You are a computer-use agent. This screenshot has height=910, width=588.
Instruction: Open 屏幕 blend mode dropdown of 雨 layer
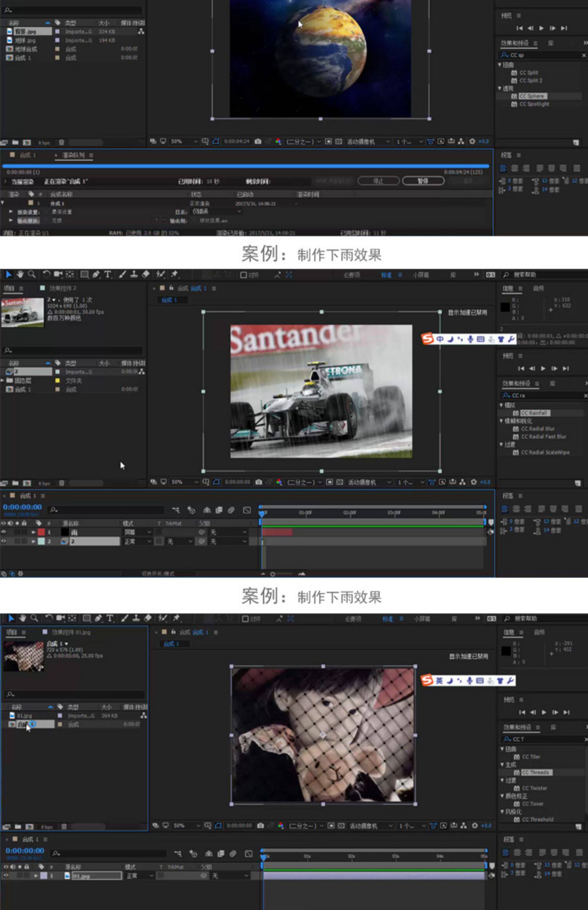tap(137, 532)
